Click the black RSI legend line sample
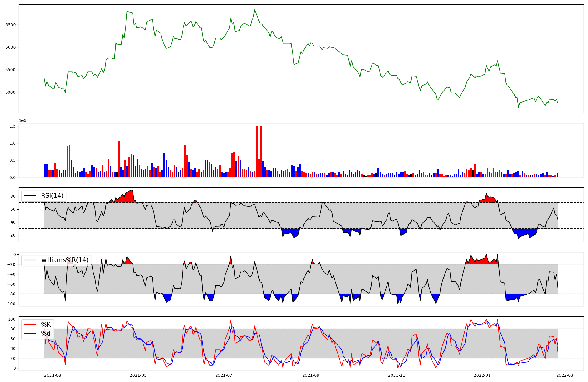 pos(30,196)
